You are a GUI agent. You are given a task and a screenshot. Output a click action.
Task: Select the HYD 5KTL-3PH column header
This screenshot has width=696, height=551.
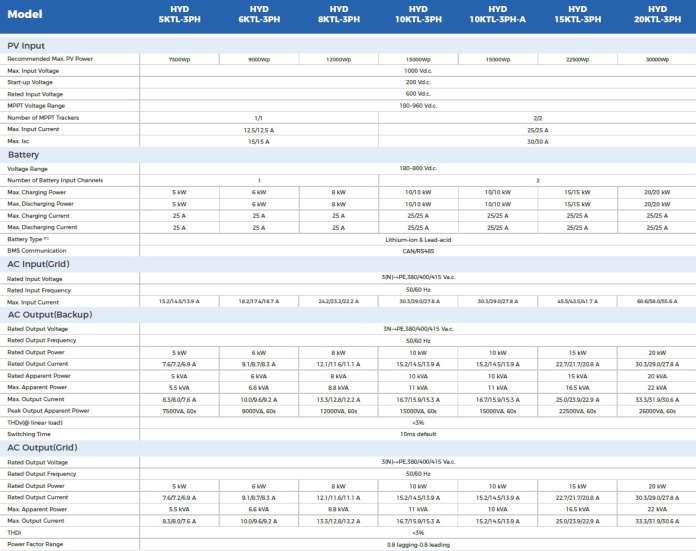pos(179,14)
